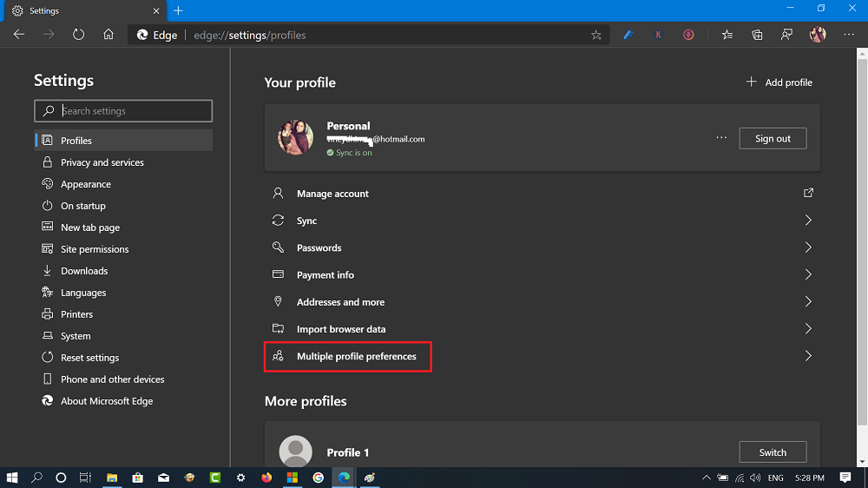Image resolution: width=868 pixels, height=488 pixels.
Task: Expand Addresses and more chevron
Action: point(808,302)
